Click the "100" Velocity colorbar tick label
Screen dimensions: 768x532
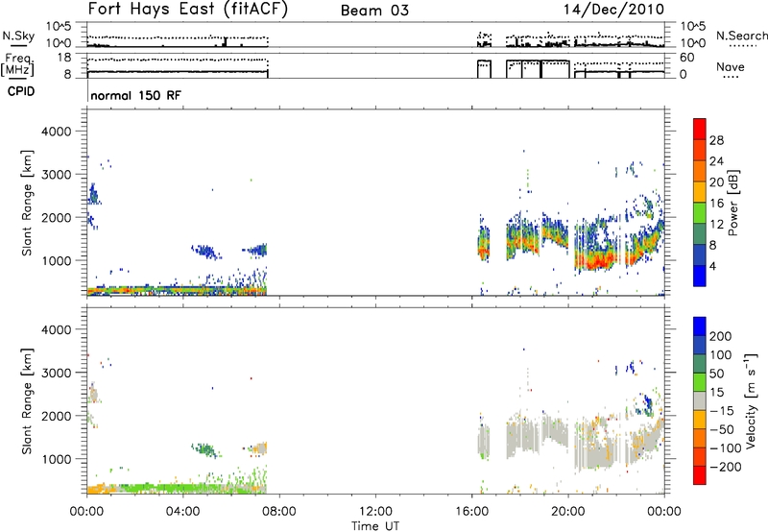pos(720,355)
